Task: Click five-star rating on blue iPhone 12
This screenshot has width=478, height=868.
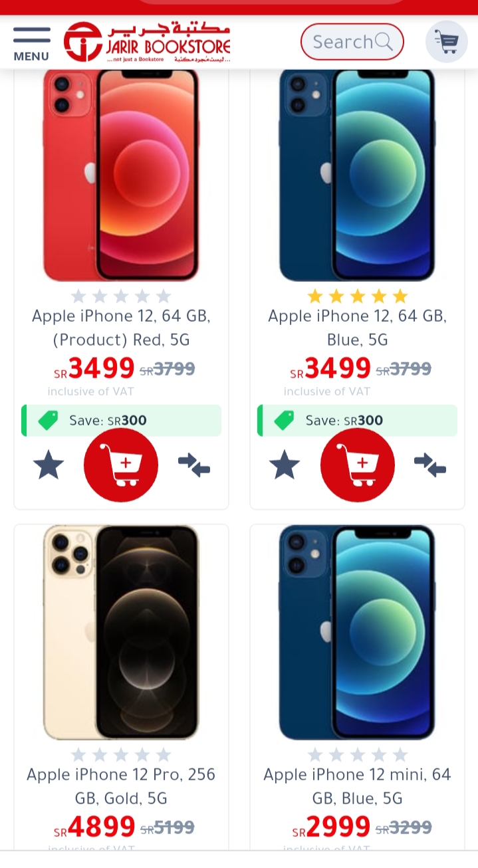Action: pos(358,296)
